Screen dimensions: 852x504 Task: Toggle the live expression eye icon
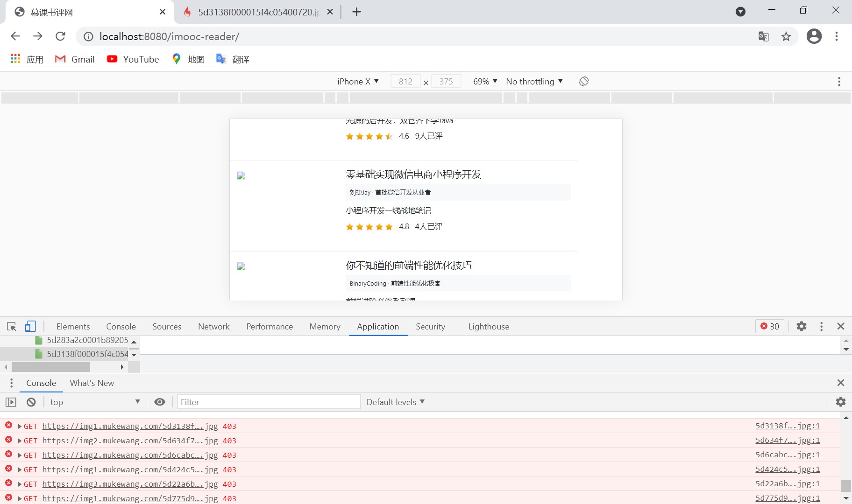[160, 402]
